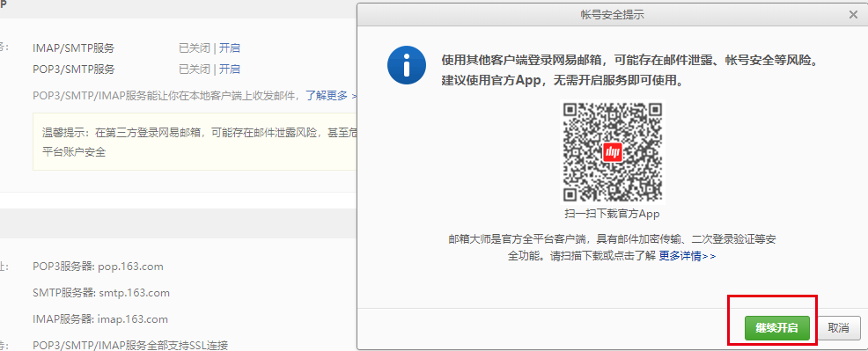This screenshot has height=351, width=868.
Task: Click the IMAP/SMTP服务 label
Action: (x=74, y=48)
